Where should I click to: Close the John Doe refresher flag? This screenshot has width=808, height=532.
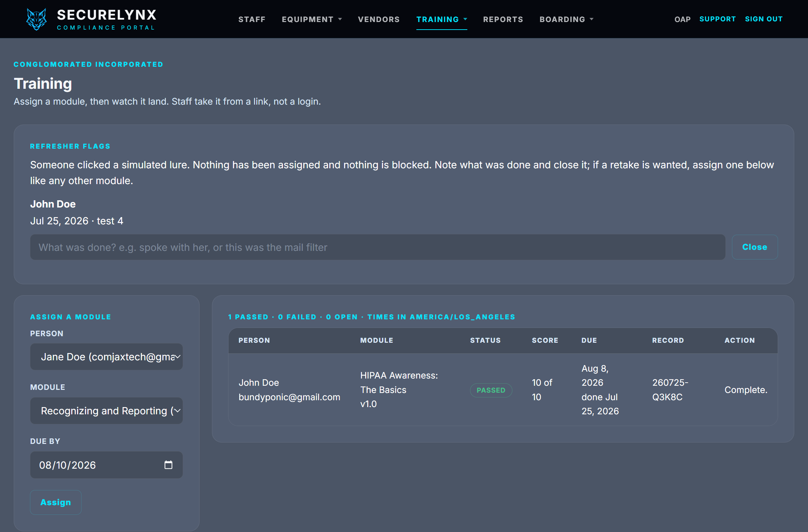pos(755,247)
